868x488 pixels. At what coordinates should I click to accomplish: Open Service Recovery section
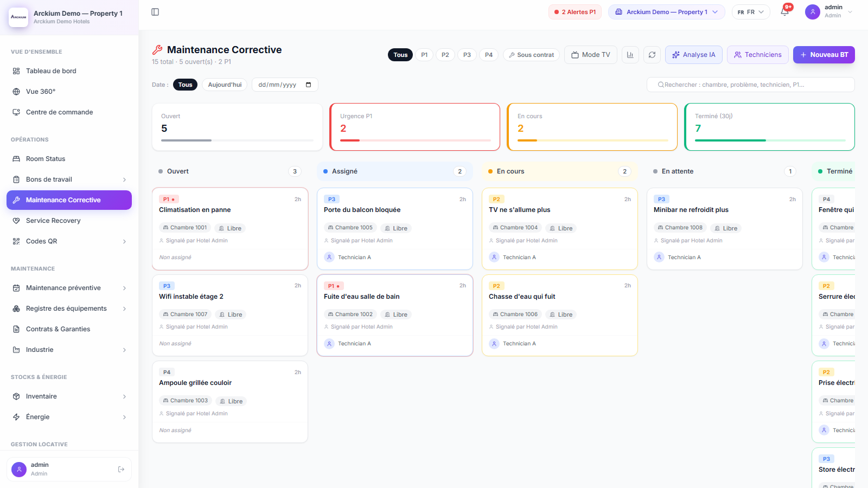pos(69,221)
